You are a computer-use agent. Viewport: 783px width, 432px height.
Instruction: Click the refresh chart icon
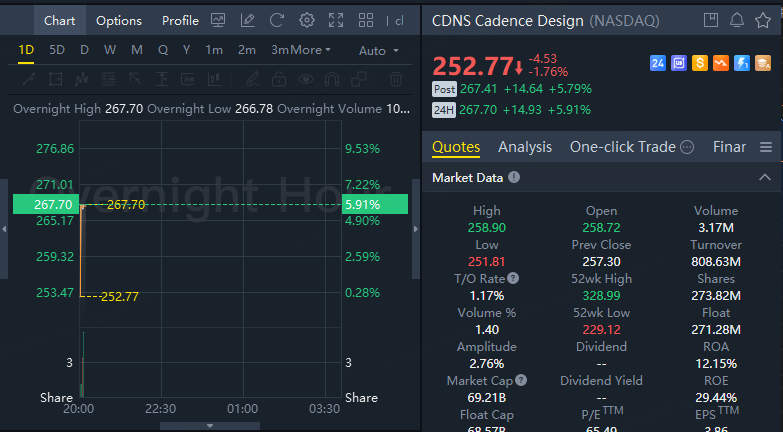click(x=277, y=20)
